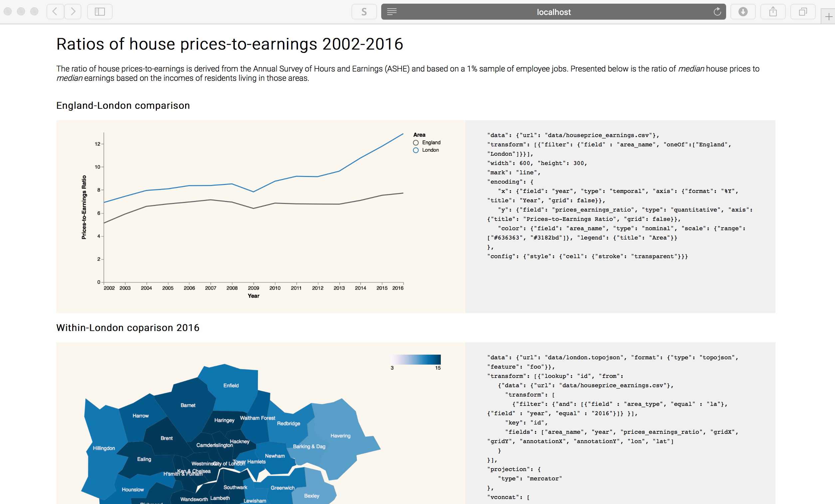The height and width of the screenshot is (504, 835).
Task: Select the London legend circle
Action: point(416,150)
